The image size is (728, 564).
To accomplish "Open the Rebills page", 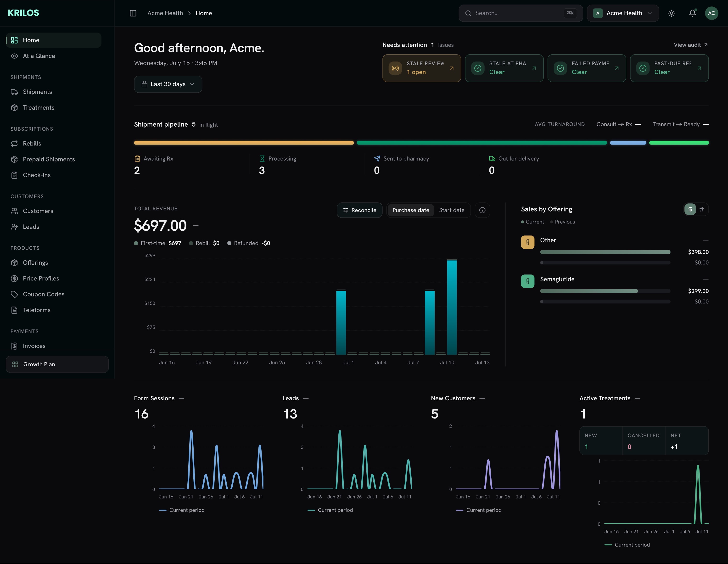I will click(54, 143).
